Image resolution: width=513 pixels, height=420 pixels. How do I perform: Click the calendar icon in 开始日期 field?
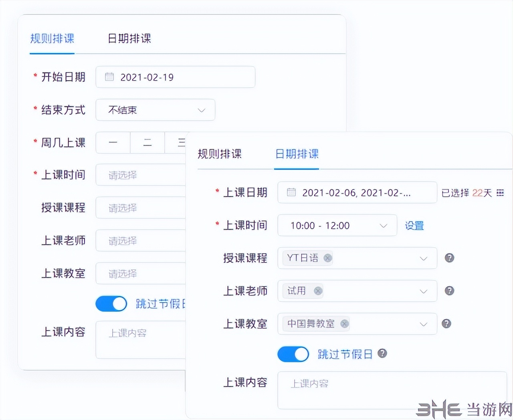[x=109, y=77]
